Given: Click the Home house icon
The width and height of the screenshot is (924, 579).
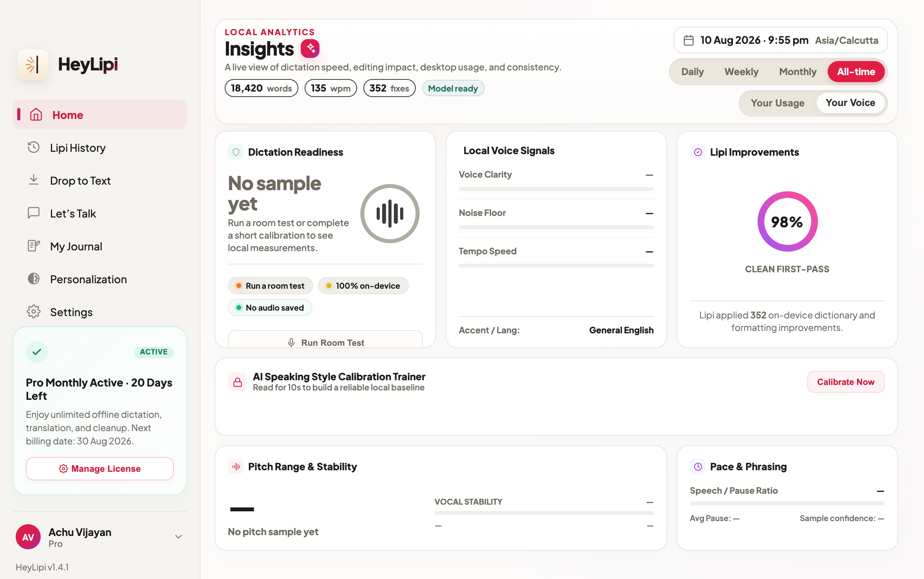Looking at the screenshot, I should point(36,115).
